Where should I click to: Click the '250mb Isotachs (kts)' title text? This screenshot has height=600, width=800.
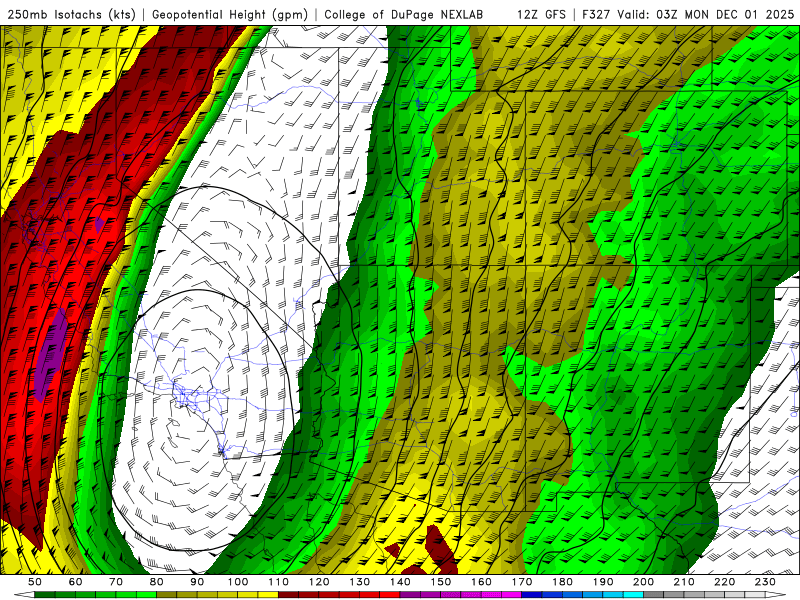[x=71, y=14]
